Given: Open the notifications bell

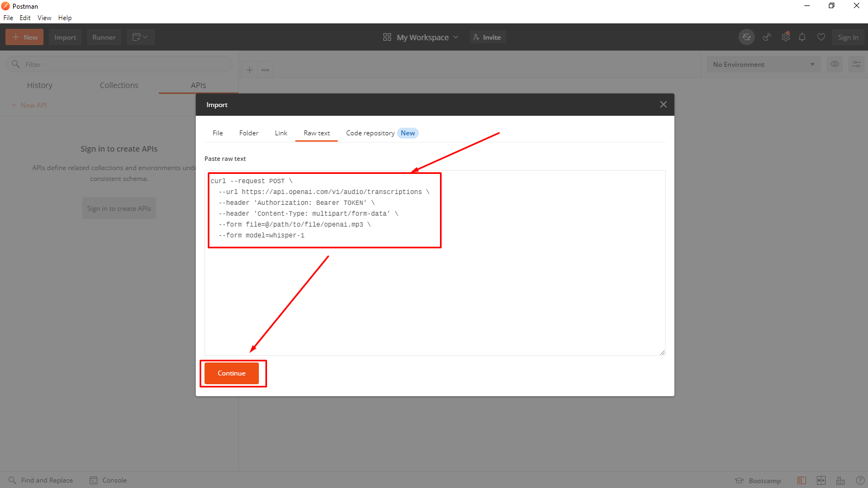Looking at the screenshot, I should click(x=802, y=37).
